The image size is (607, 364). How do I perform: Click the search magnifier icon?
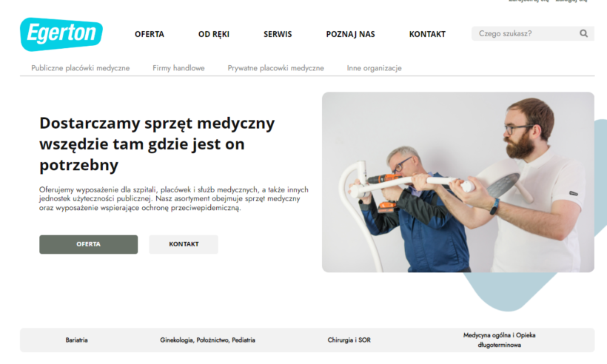(x=583, y=33)
